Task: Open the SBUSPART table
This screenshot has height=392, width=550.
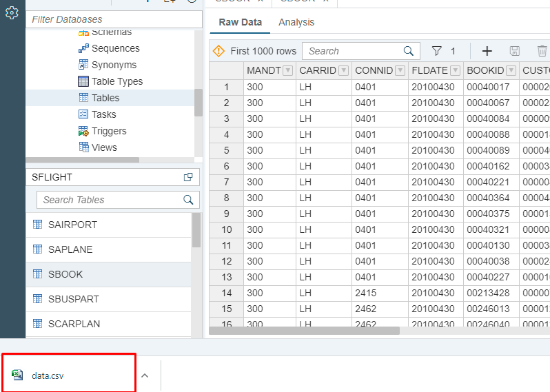Action: [x=109, y=300]
